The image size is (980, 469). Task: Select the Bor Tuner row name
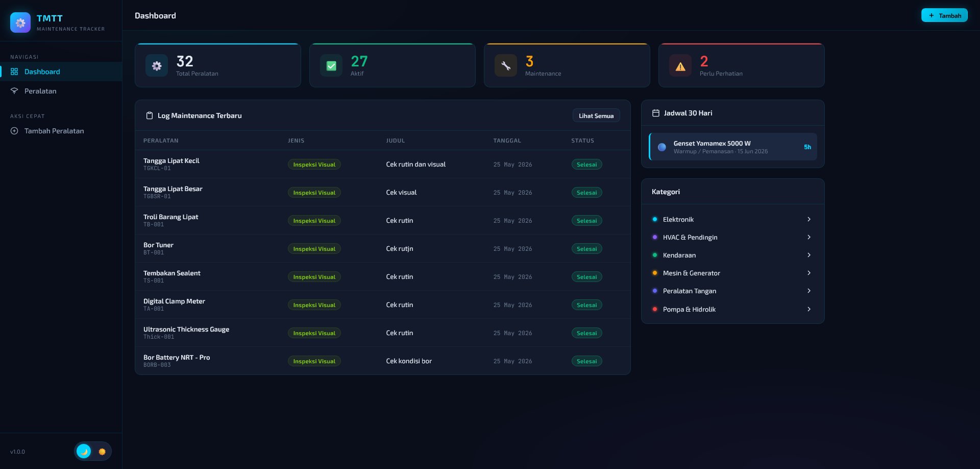158,245
